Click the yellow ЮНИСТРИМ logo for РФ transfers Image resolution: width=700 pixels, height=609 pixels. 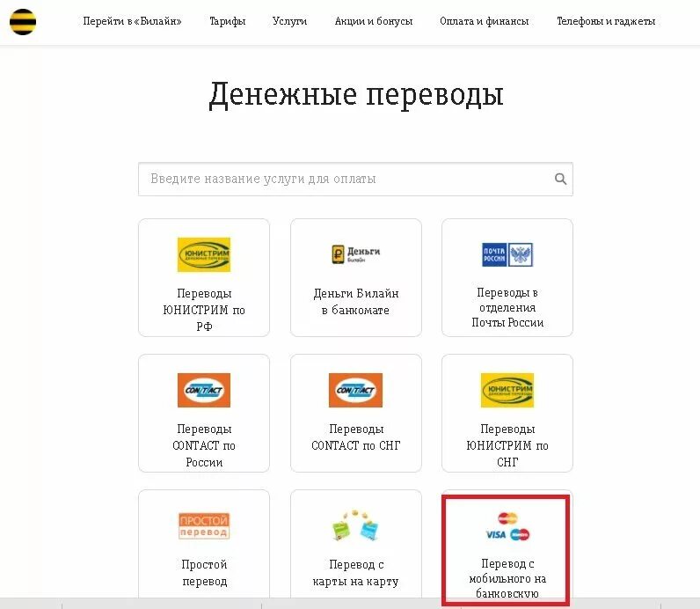(x=204, y=254)
